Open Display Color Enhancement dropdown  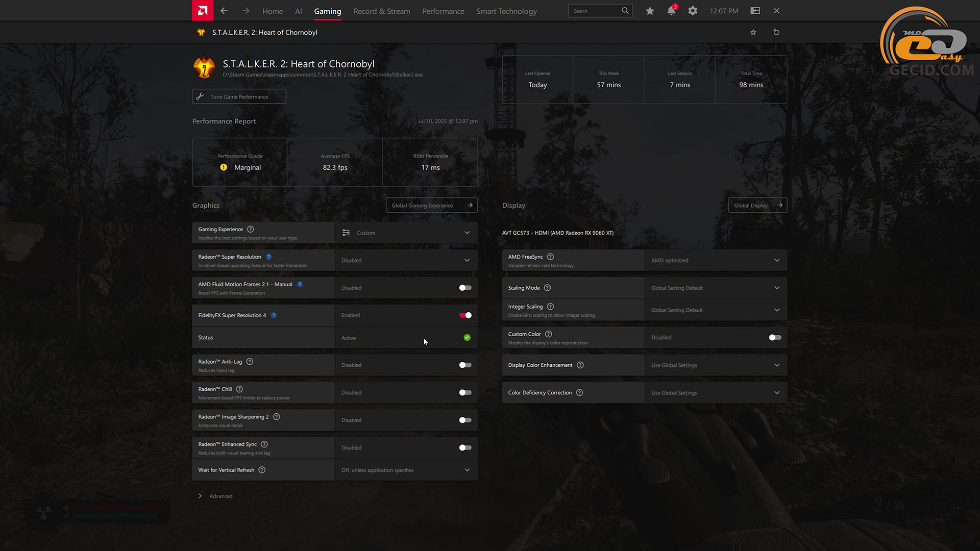pyautogui.click(x=716, y=365)
